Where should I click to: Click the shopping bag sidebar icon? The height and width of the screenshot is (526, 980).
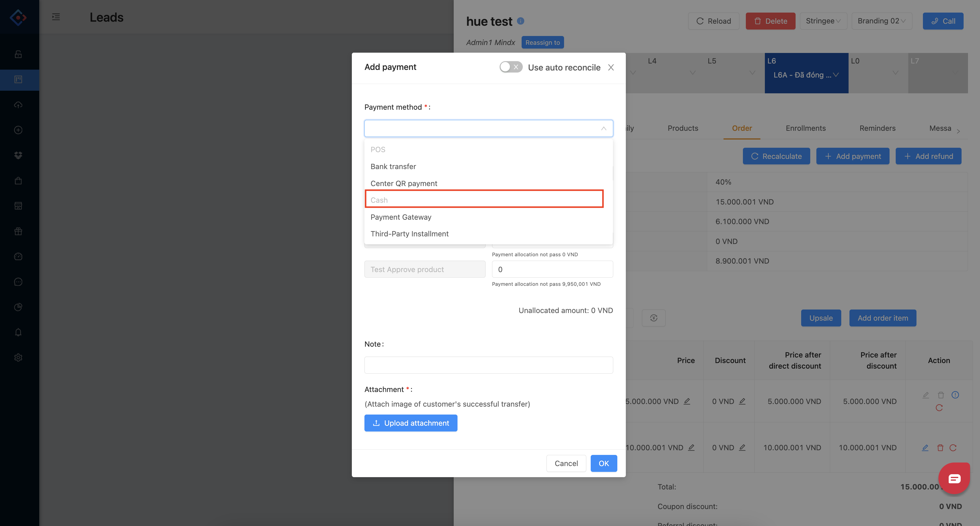18,181
